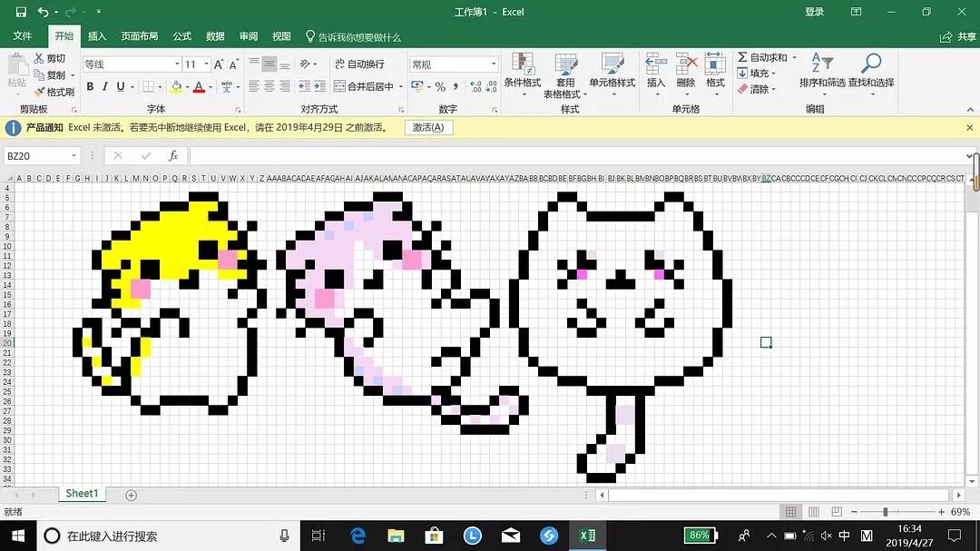
Task: Expand the Name Box dropdown
Action: tap(73, 155)
